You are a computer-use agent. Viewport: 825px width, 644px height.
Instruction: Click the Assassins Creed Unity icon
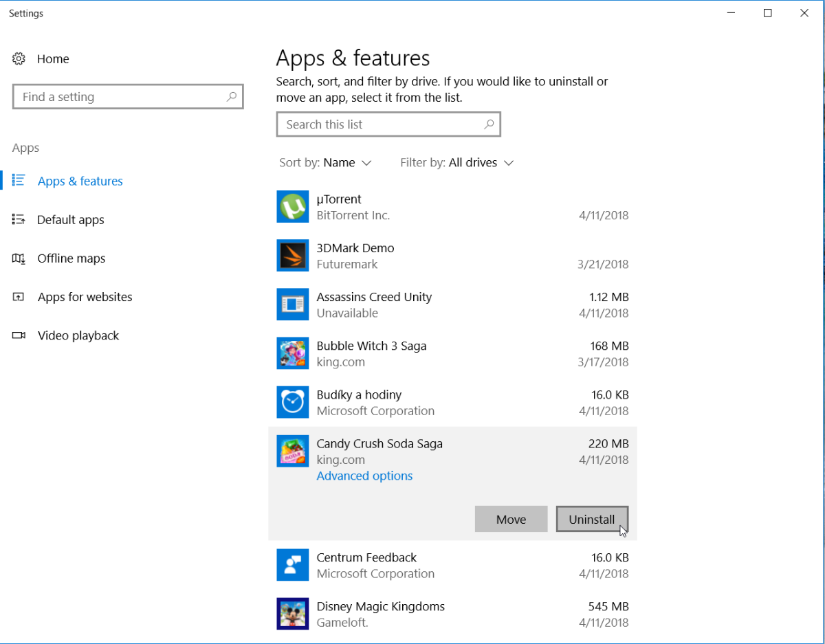pos(293,304)
